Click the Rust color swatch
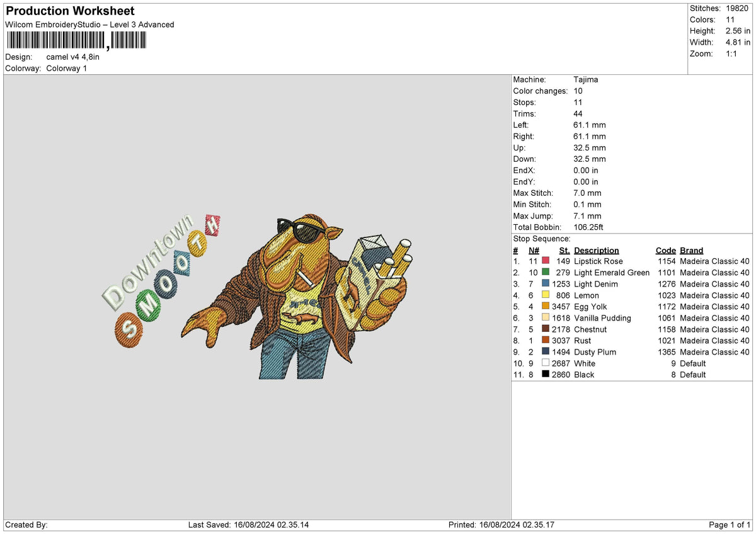Screen dimensions: 756x534 [x=546, y=341]
